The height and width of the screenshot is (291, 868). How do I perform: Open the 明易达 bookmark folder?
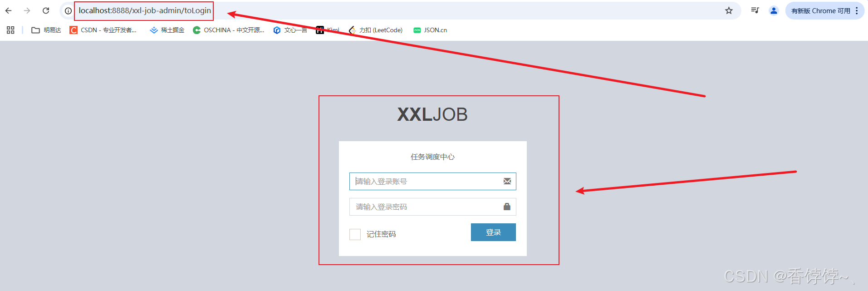[x=46, y=30]
